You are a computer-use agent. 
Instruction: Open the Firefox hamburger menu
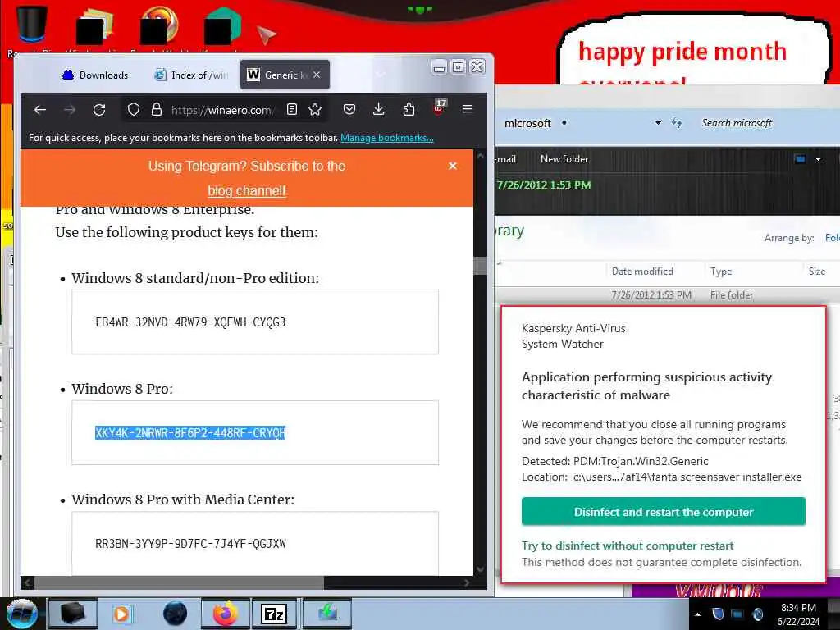point(468,109)
